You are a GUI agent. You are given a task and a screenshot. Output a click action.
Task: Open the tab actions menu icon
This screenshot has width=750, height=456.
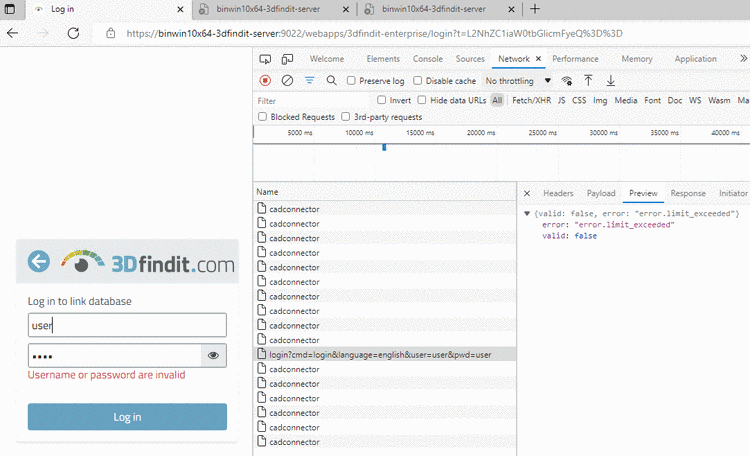(10, 9)
